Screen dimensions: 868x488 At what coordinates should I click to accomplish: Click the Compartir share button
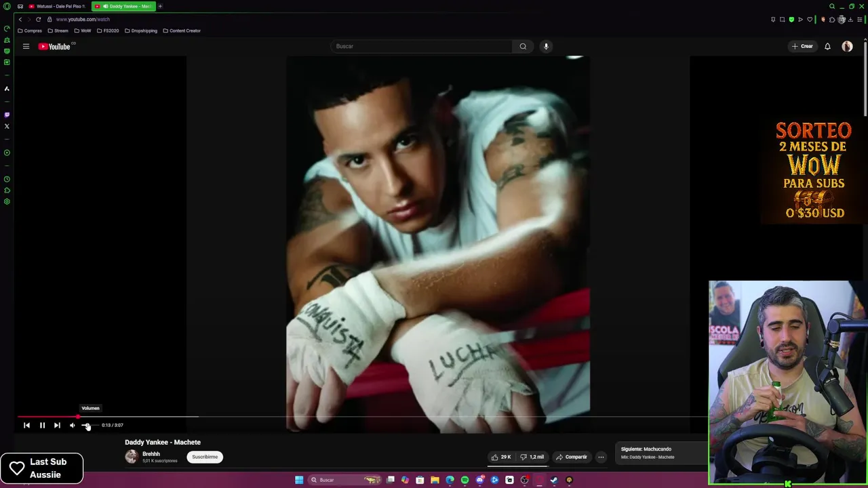pos(572,457)
